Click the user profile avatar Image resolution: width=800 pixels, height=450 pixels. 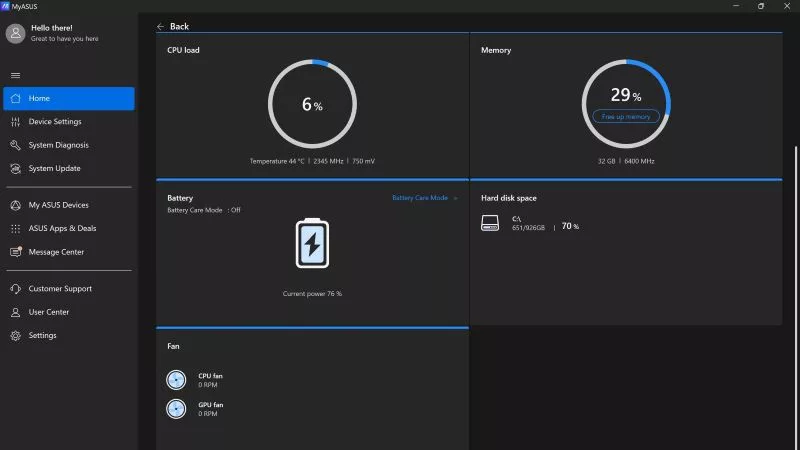(15, 34)
